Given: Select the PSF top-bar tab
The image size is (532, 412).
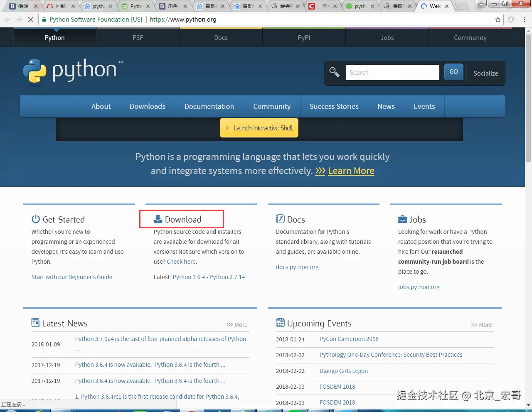Looking at the screenshot, I should [x=138, y=37].
